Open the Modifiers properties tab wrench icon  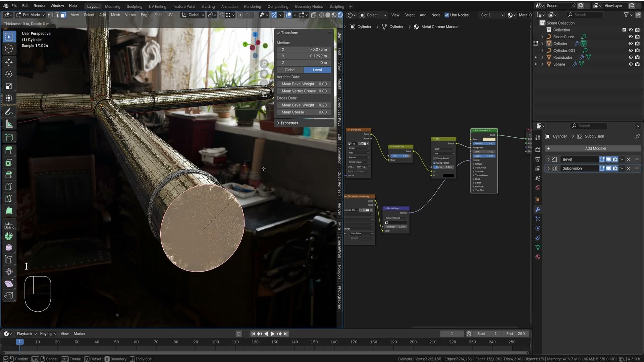538,209
